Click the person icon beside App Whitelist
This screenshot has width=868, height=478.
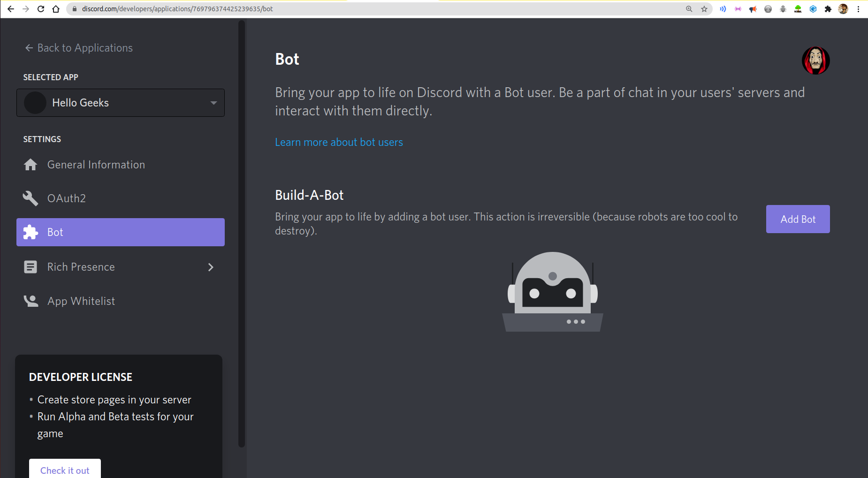click(x=31, y=301)
